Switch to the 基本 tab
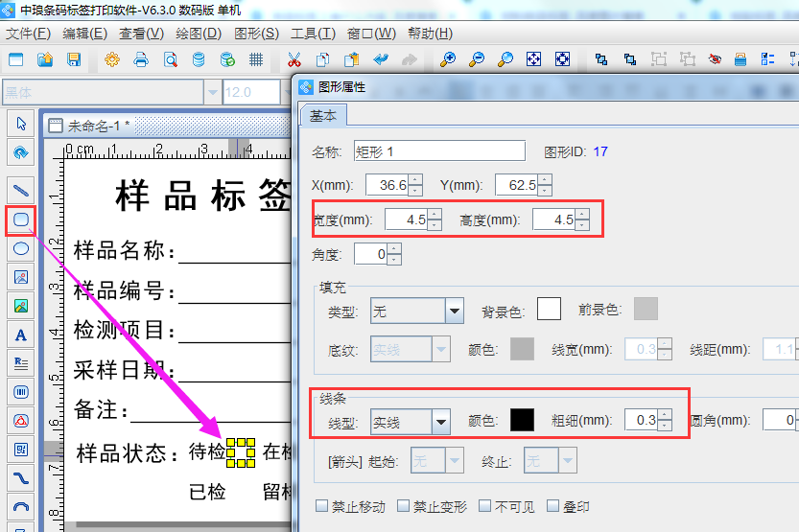 coord(323,115)
